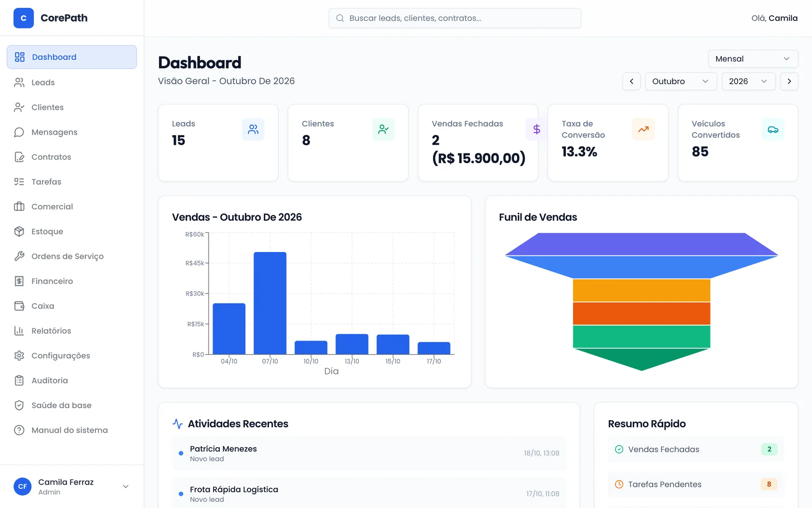Screen dimensions: 812x508
Task: Open the Mensal period dropdown
Action: [x=753, y=59]
